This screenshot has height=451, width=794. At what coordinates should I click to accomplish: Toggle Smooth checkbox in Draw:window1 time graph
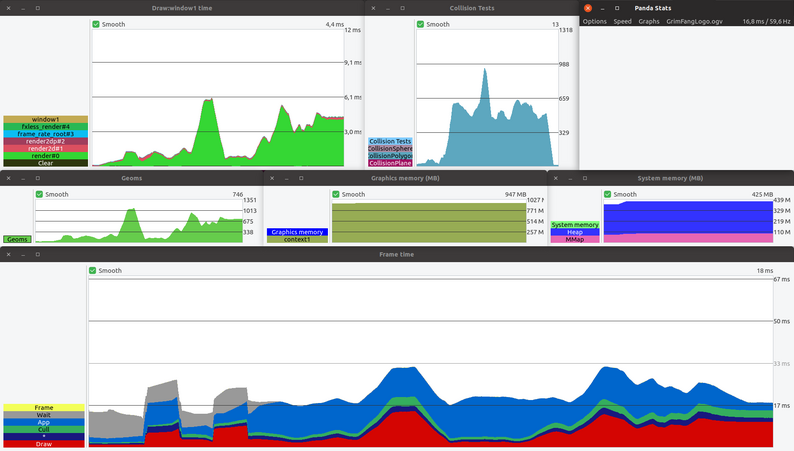tap(96, 24)
